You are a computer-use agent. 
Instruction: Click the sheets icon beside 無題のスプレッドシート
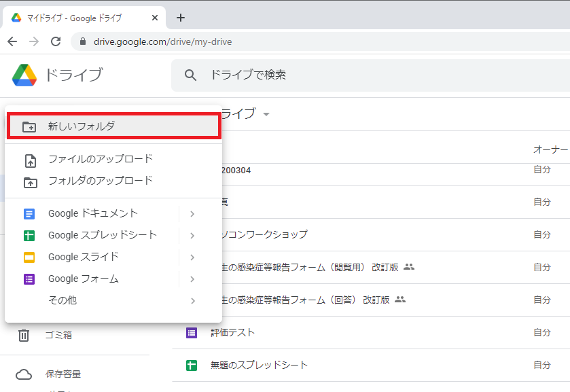point(192,366)
